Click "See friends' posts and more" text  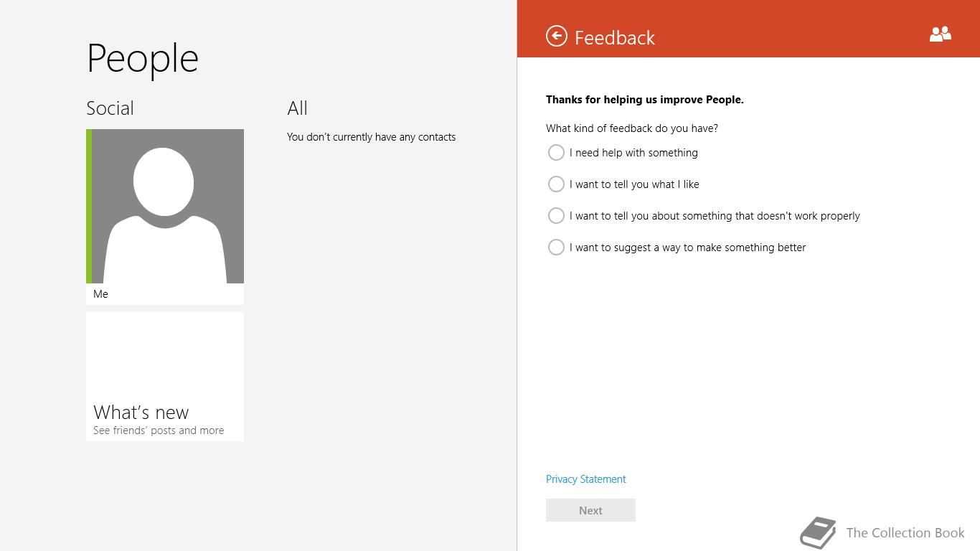159,430
